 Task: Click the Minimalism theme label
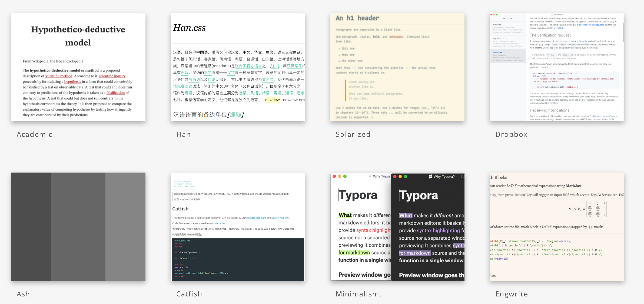(x=358, y=294)
